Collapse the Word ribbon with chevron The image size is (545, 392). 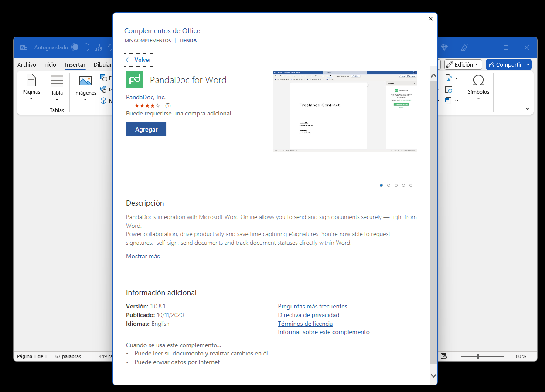coord(527,108)
